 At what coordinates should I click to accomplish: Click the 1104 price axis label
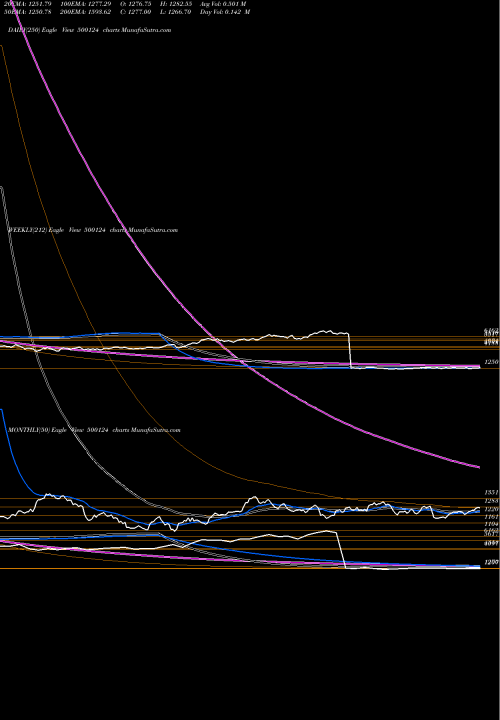[492, 523]
